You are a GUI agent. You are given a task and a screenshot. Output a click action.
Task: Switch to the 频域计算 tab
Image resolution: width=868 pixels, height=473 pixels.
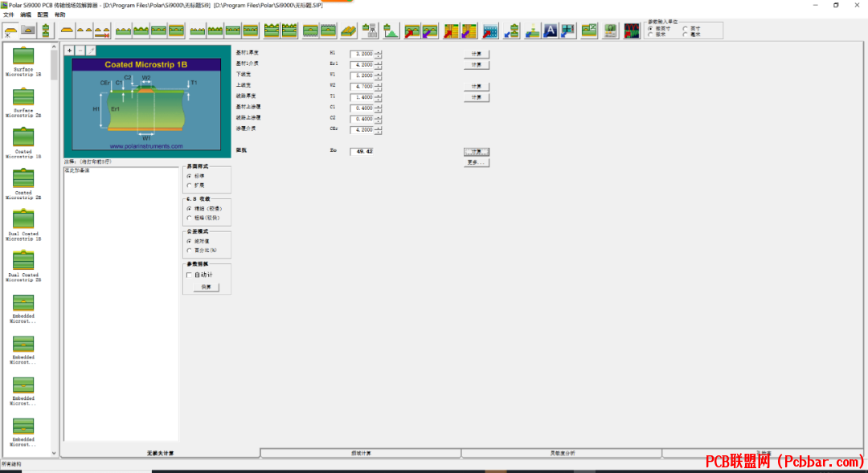point(361,453)
